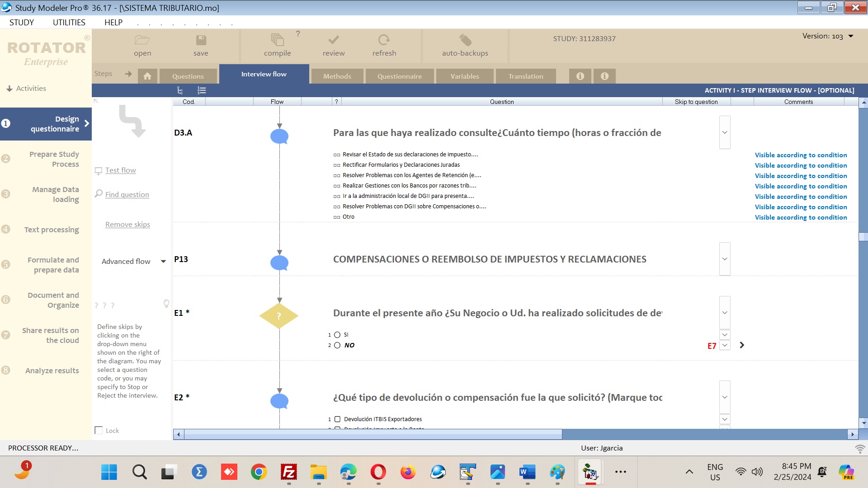868x488 pixels.
Task: Switch to the Variables tab
Action: pos(464,76)
